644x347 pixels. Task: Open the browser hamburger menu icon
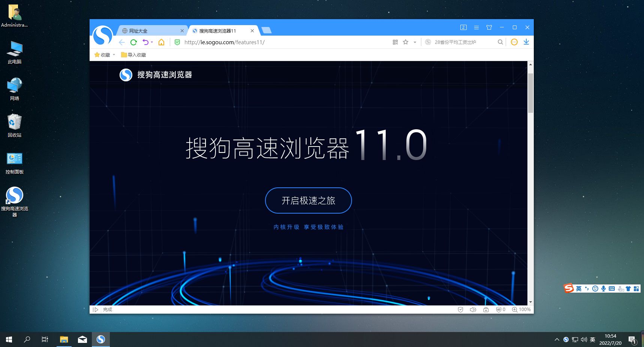[x=476, y=27]
